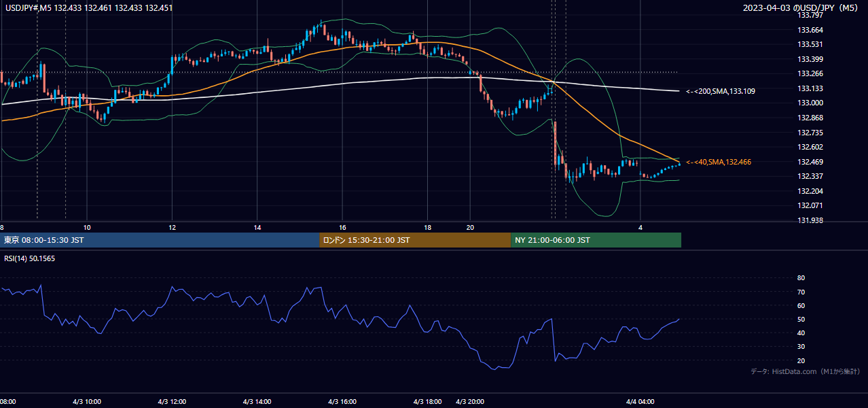Click the 4/3 16:00 time axis label
This screenshot has height=408, width=868.
(x=343, y=402)
